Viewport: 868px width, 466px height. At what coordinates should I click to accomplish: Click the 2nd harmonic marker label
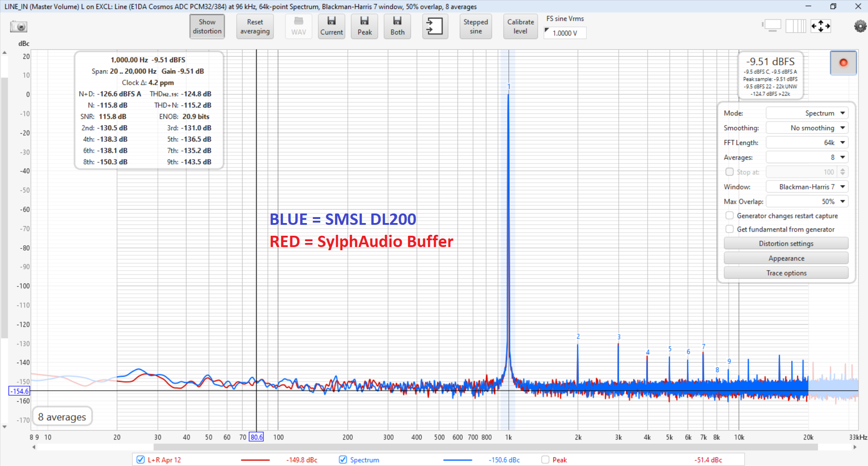click(x=578, y=336)
